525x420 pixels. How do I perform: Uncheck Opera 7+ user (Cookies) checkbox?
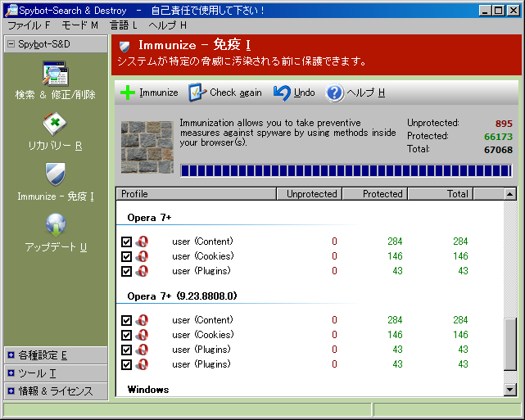[127, 256]
